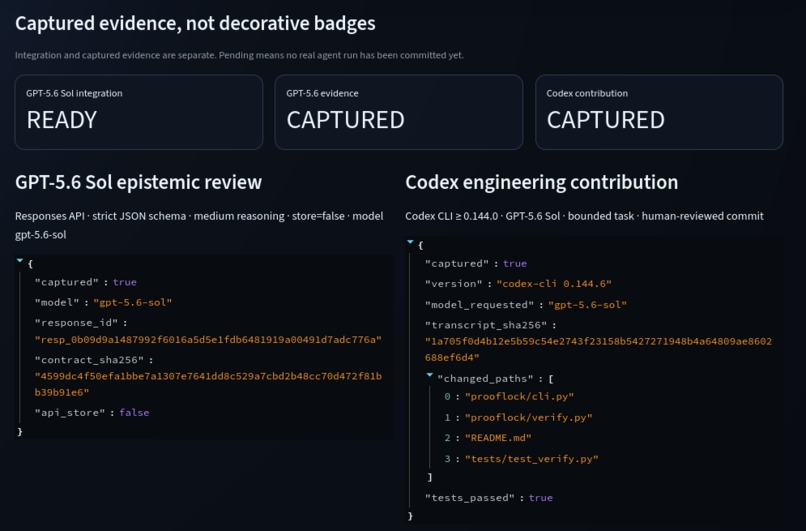The image size is (806, 531).
Task: Select the heading 'Captured evidence, not decorative badges'
Action: (195, 24)
